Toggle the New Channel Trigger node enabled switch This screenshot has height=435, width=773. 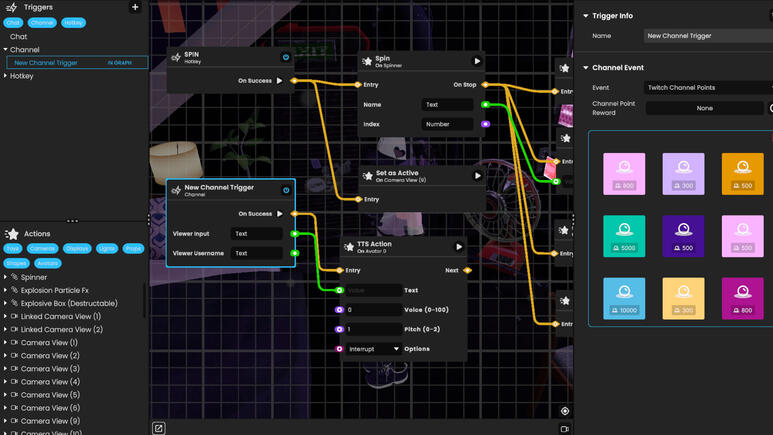286,190
